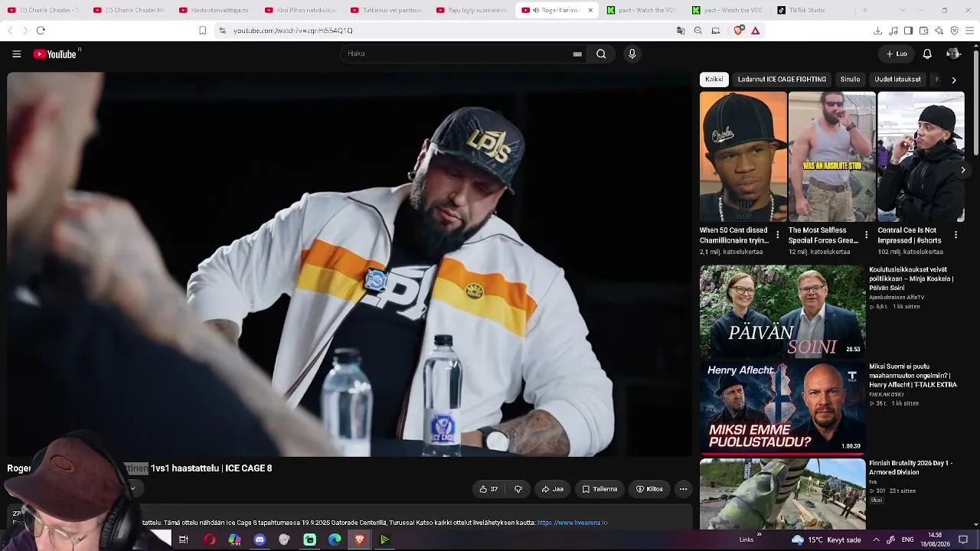The width and height of the screenshot is (980, 551).
Task: Open the Finnish Brutality 2026 video thumbnail
Action: point(782,494)
